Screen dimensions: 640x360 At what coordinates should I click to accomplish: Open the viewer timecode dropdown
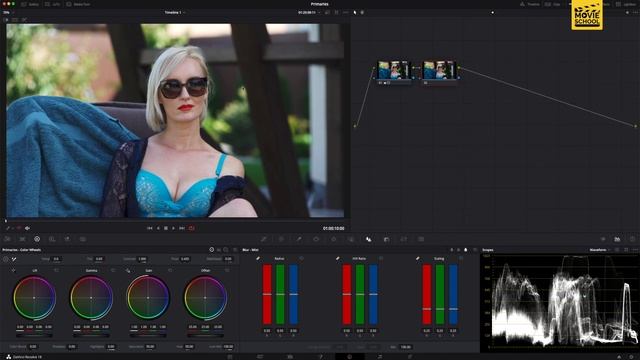[x=309, y=13]
